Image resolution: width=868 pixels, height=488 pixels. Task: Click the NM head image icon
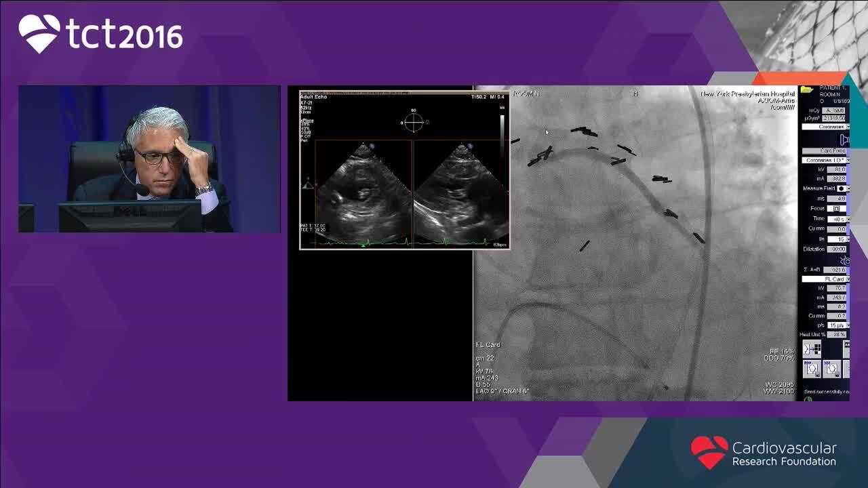831,369
